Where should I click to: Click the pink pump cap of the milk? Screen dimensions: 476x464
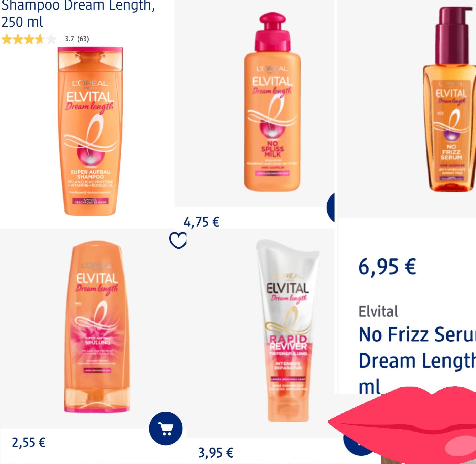[x=272, y=31]
